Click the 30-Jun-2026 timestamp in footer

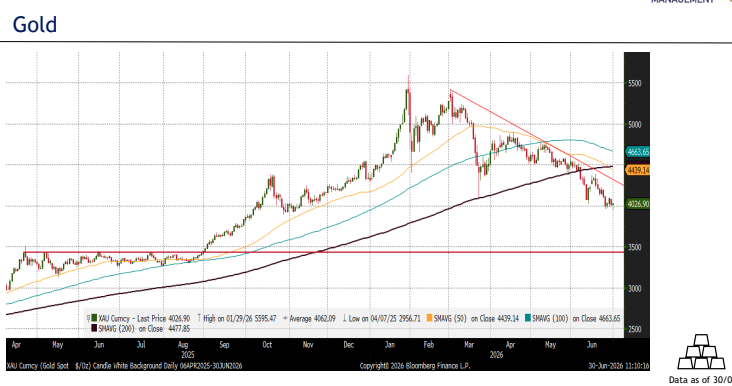(619, 366)
